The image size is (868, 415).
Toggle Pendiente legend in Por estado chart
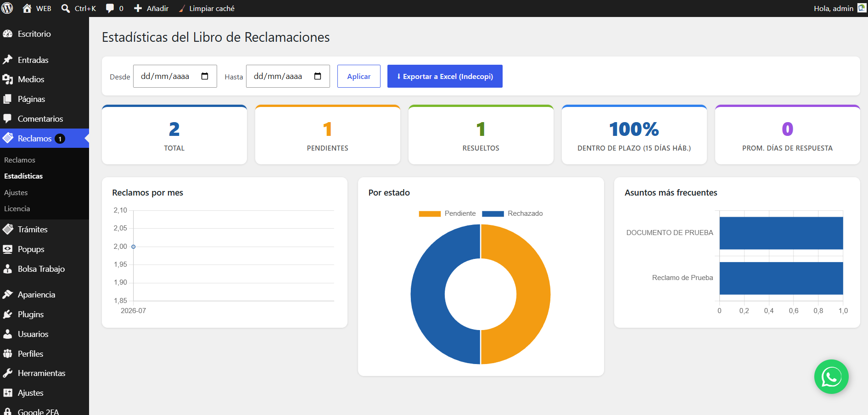coord(448,213)
